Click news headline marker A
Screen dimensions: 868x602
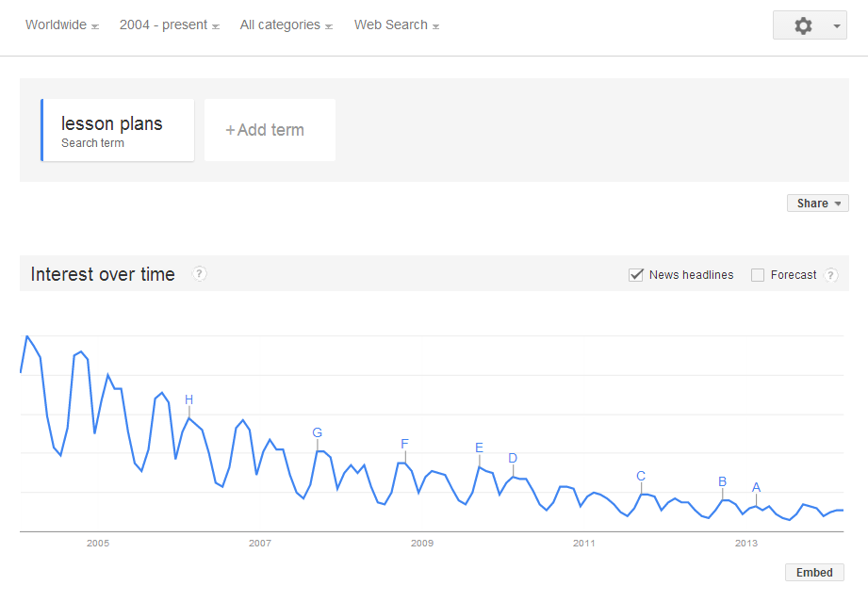756,488
